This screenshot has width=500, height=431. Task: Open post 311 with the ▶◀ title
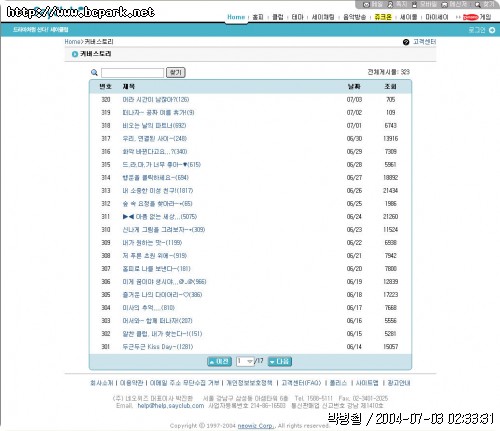coord(160,217)
